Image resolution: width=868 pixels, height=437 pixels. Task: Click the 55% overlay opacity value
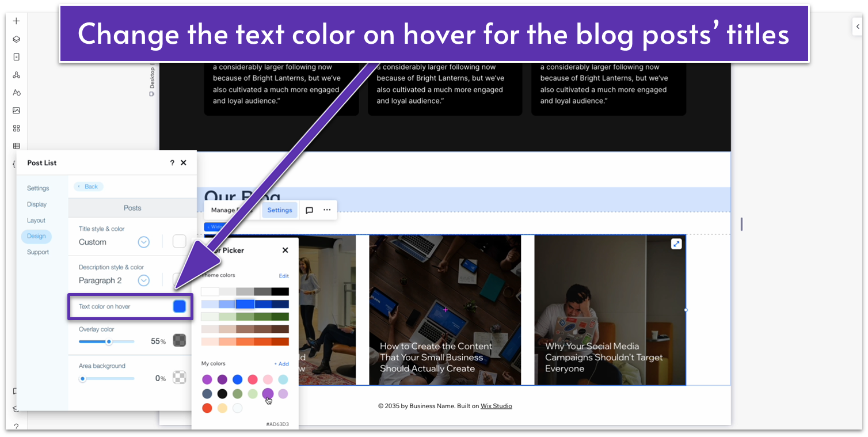point(158,341)
